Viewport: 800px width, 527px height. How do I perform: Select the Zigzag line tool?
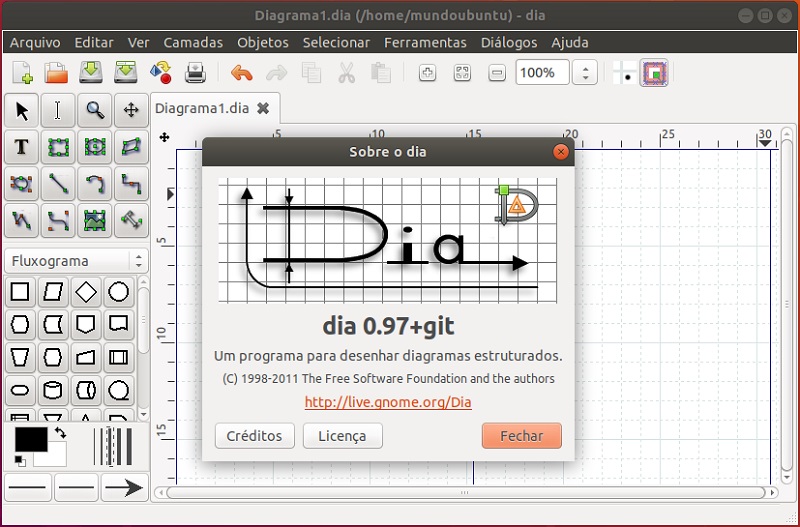131,184
